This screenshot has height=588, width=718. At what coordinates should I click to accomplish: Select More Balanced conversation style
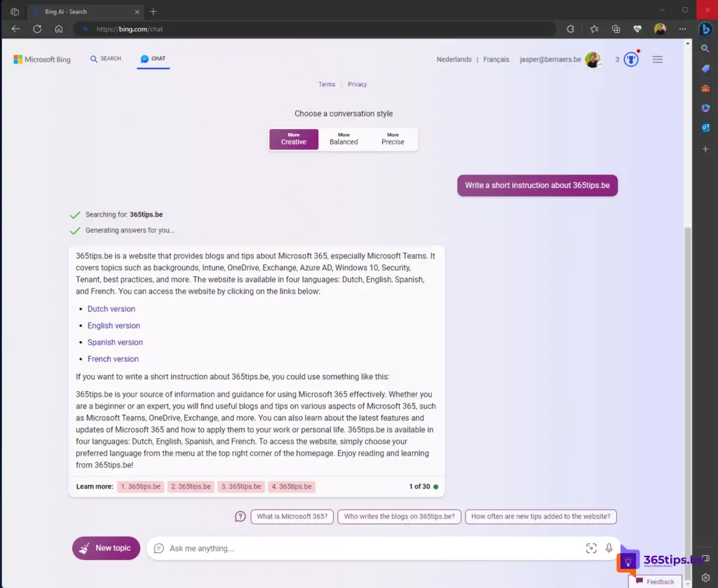point(344,139)
